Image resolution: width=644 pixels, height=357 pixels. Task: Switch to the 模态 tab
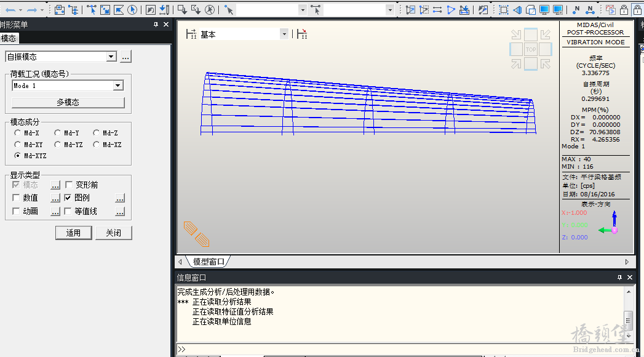point(9,38)
